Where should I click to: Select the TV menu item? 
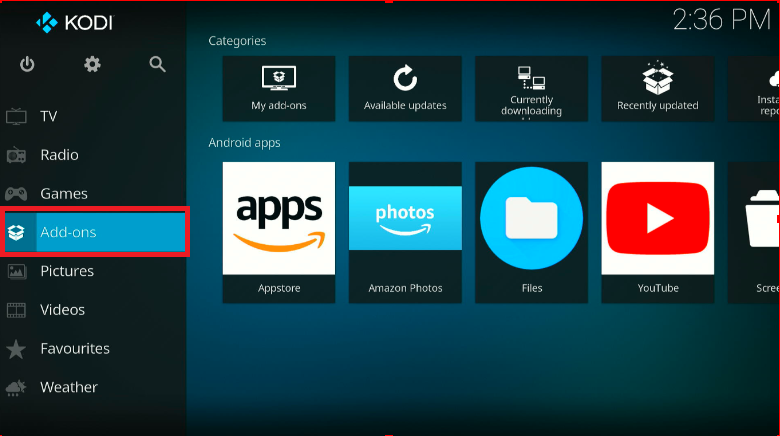pos(93,116)
